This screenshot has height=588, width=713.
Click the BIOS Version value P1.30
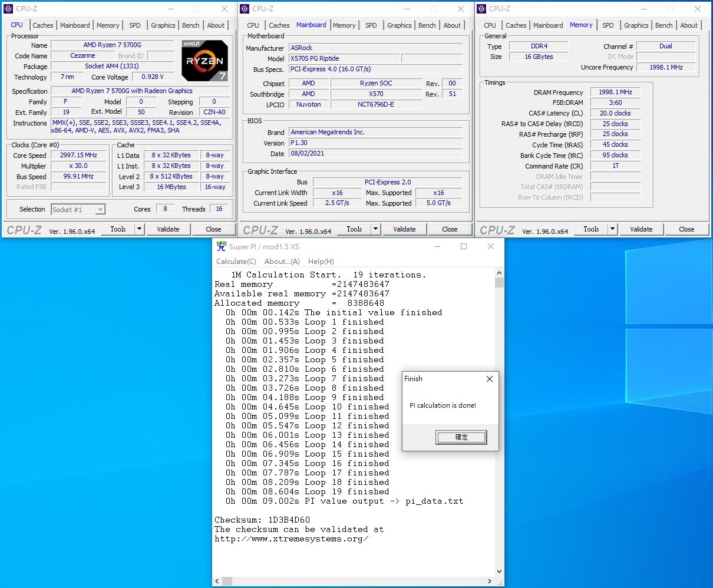coord(375,143)
